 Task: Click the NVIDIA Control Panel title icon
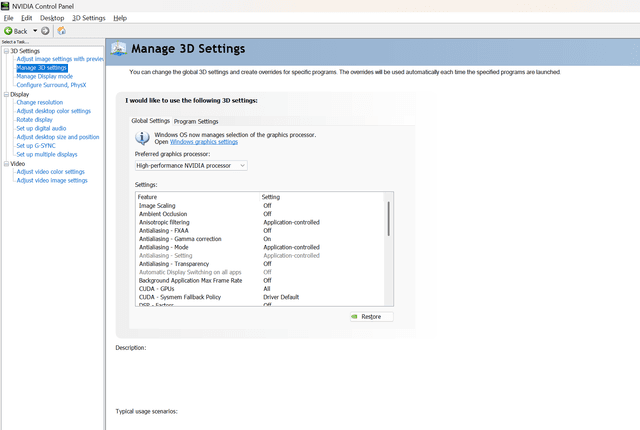click(5, 6)
